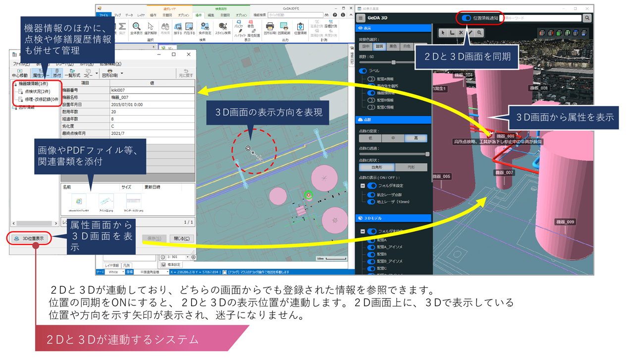Open the レイヤ ribbon tab
This screenshot has width=644, height=363.
141,15
